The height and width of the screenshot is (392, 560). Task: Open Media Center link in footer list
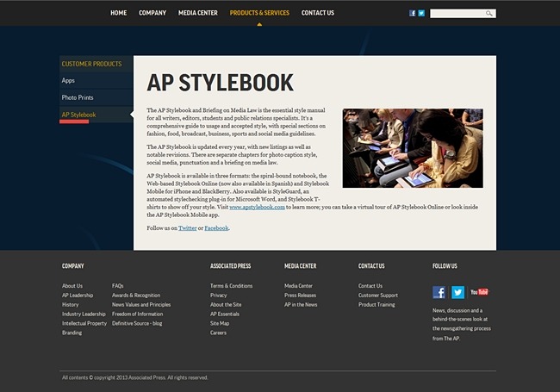299,286
